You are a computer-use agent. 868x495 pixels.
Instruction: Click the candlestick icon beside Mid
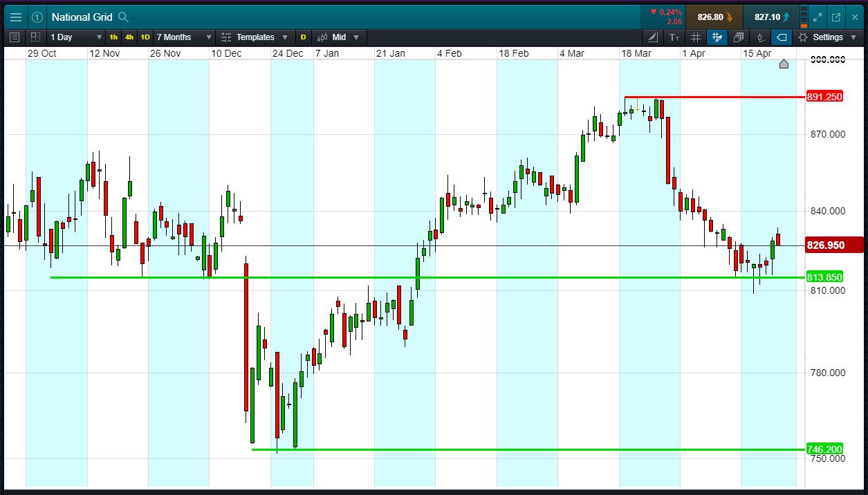pyautogui.click(x=322, y=37)
